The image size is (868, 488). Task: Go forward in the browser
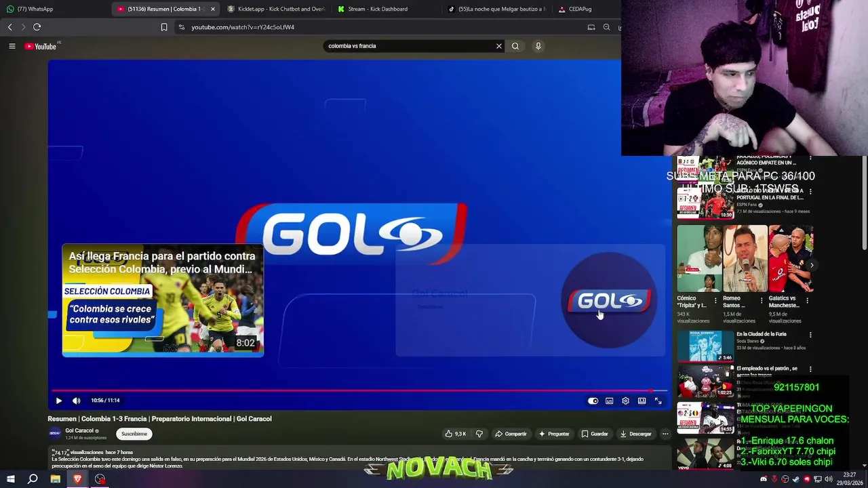click(x=23, y=27)
